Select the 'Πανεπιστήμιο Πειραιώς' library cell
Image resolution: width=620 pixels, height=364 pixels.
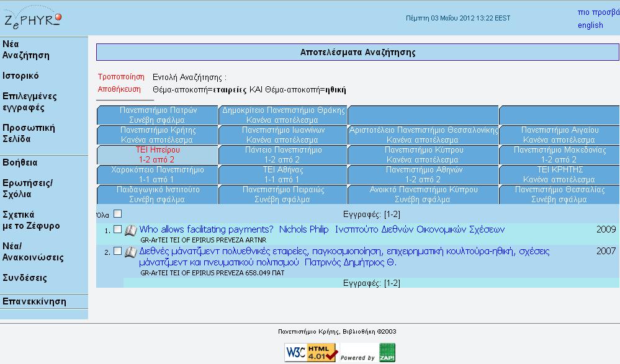[283, 194]
